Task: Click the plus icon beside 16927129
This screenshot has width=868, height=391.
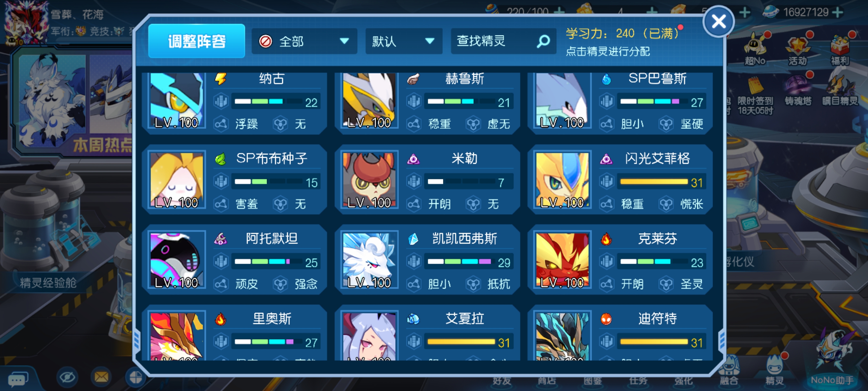Action: point(837,12)
